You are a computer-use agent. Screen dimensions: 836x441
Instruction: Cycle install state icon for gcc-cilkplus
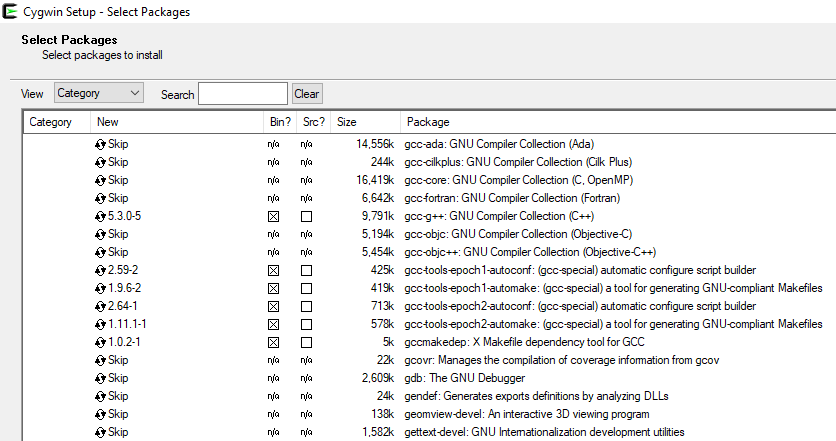(x=100, y=163)
